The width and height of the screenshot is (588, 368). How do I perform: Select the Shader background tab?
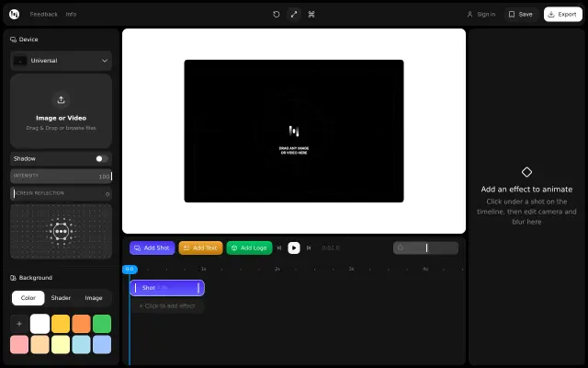click(x=61, y=298)
